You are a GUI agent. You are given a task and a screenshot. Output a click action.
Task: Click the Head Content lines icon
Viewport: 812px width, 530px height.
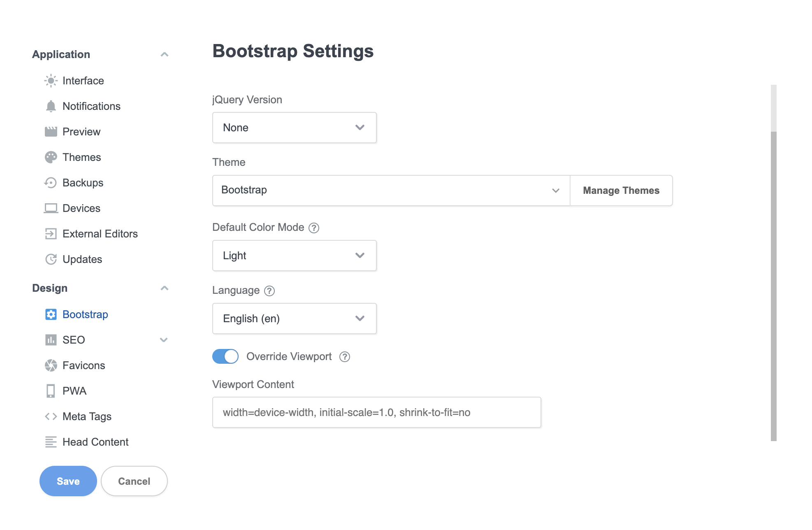pyautogui.click(x=51, y=442)
